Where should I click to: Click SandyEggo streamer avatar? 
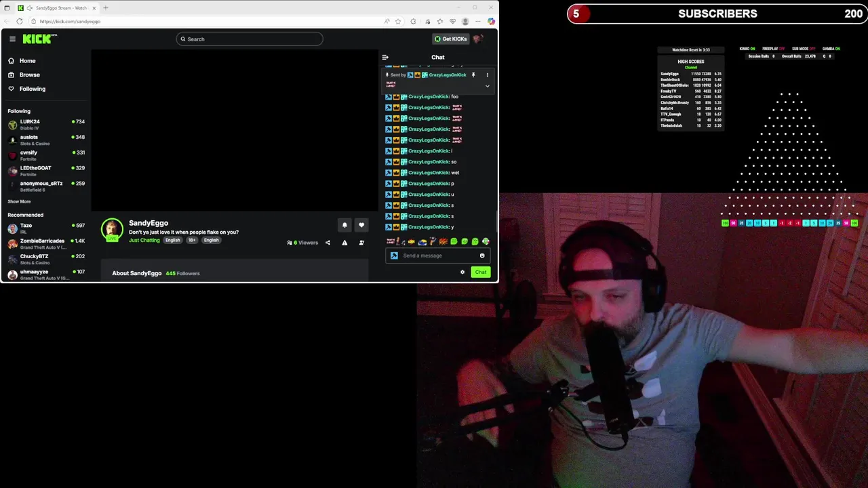[x=112, y=229]
